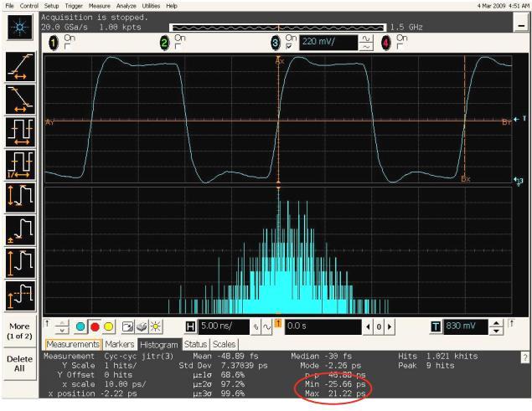Click the Std Dev 7.37039 ps value
This screenshot has height=411, width=532.
click(x=244, y=366)
